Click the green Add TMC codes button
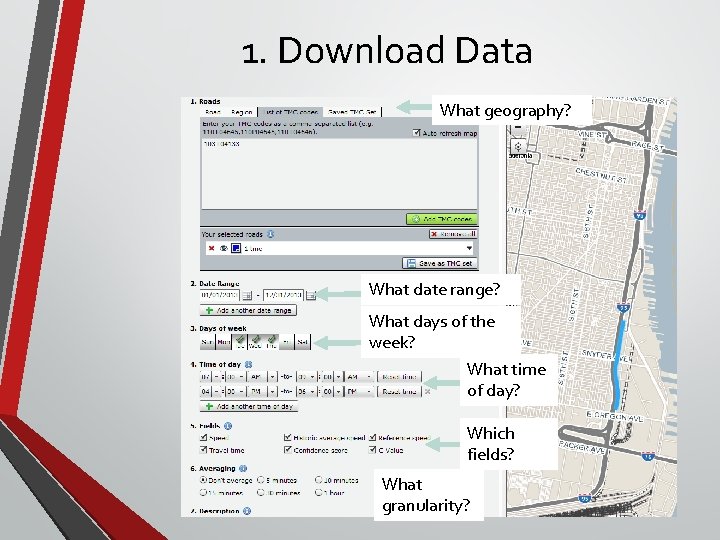The image size is (720, 540). click(442, 219)
